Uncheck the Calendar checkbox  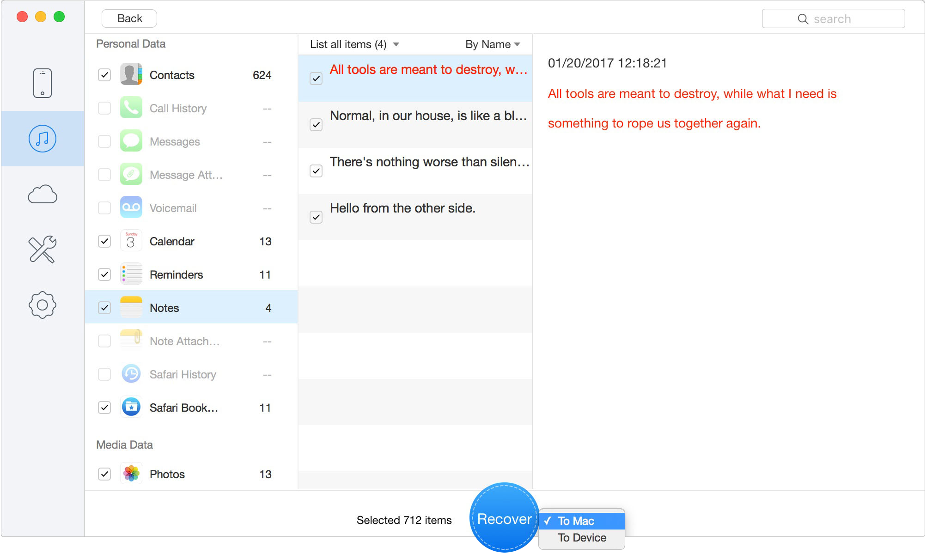(104, 241)
